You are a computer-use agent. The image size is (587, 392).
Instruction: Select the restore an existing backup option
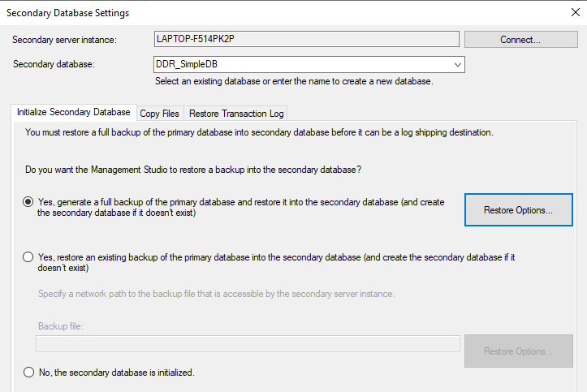point(28,257)
